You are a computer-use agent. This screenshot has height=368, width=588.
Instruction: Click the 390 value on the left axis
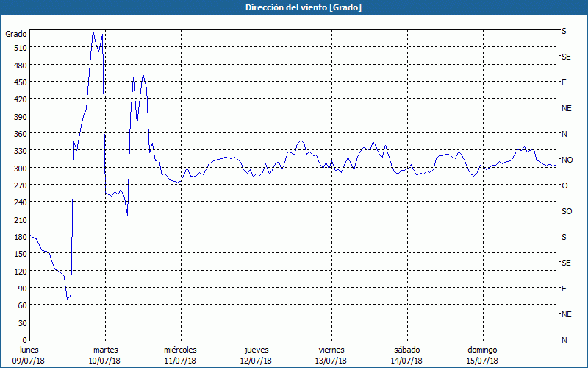21,117
